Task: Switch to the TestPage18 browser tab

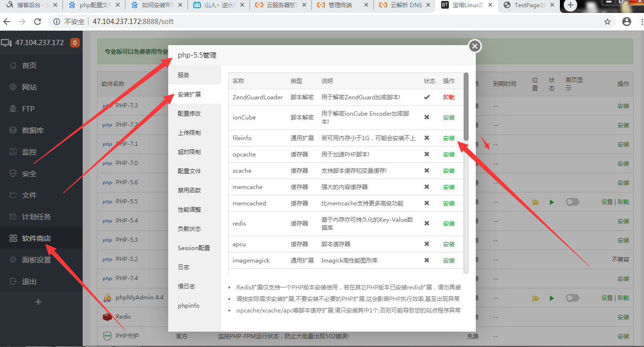Action: tap(529, 5)
